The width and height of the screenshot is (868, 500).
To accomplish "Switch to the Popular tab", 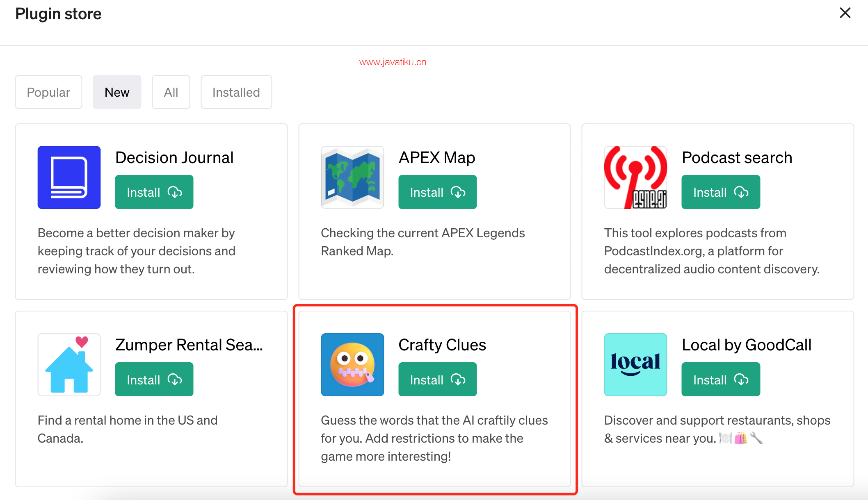I will point(48,92).
